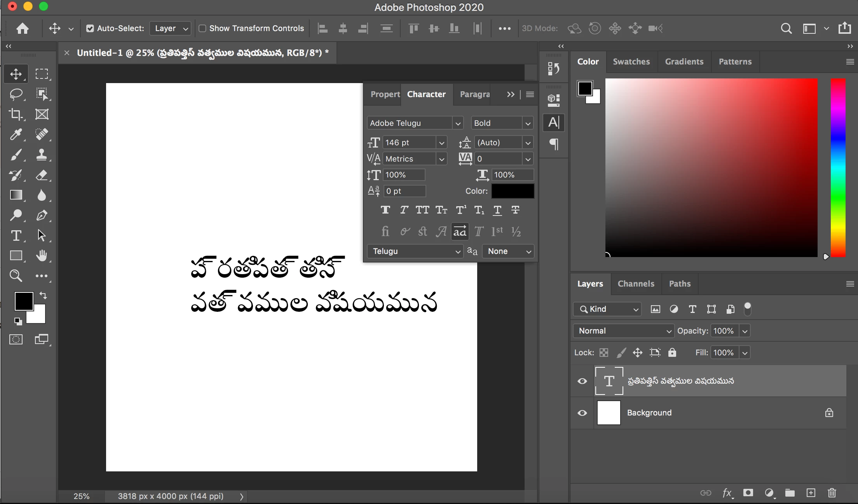The height and width of the screenshot is (504, 858).
Task: Enable Show Transform Controls checkbox
Action: coord(202,28)
